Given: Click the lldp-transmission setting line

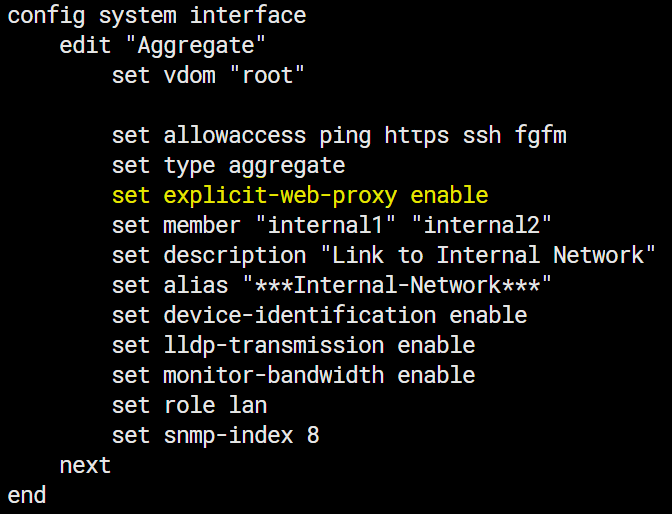Looking at the screenshot, I should (293, 345).
